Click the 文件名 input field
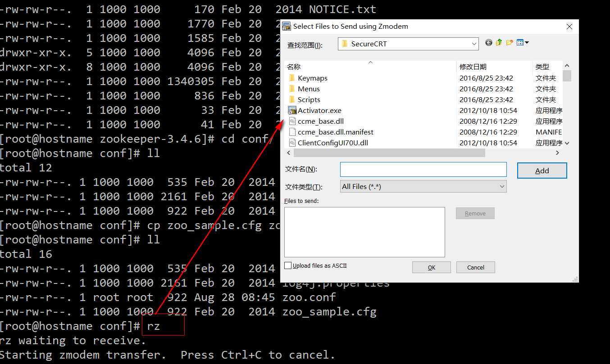The image size is (610, 364). [423, 169]
